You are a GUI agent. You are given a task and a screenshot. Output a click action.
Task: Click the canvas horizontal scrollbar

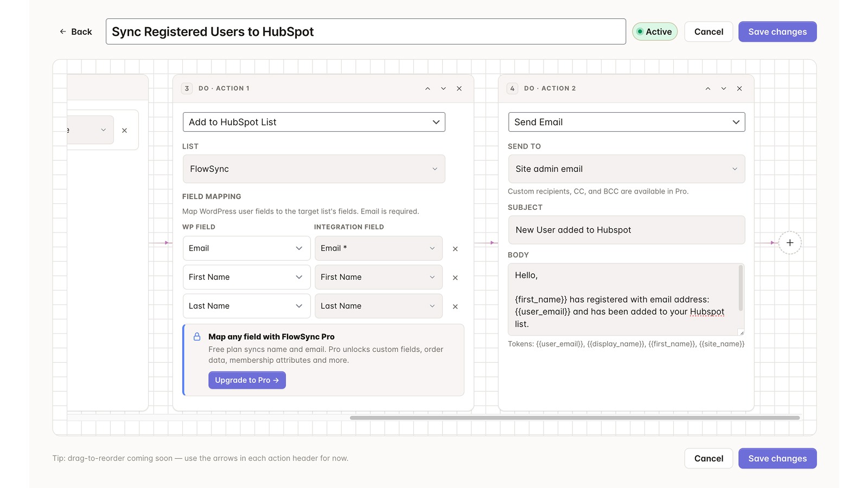(x=575, y=418)
